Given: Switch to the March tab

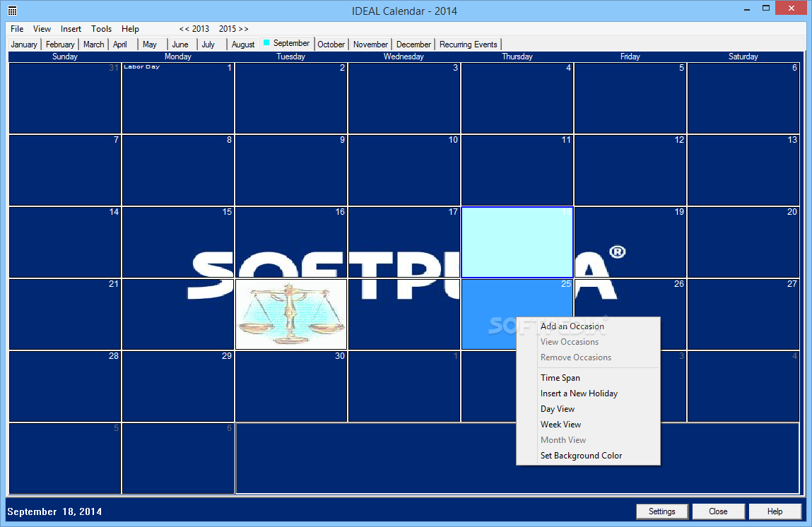Looking at the screenshot, I should tap(94, 45).
